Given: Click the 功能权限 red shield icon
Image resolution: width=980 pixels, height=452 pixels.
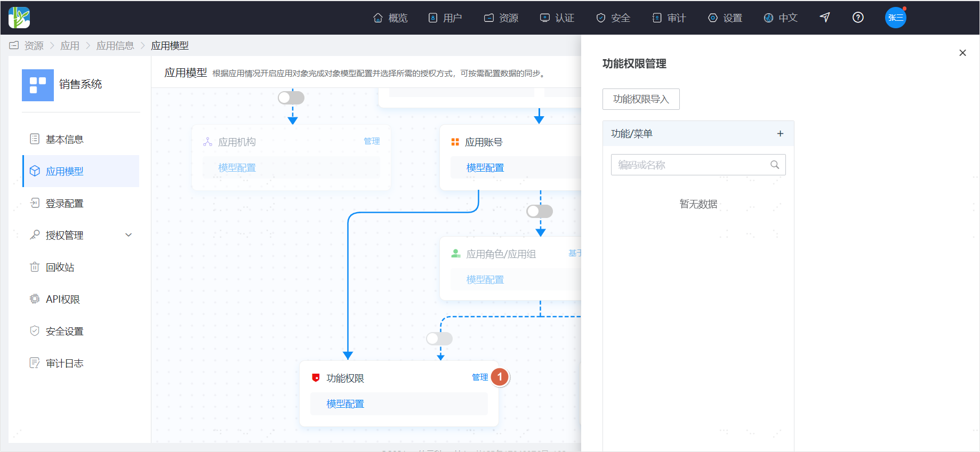Looking at the screenshot, I should (316, 378).
